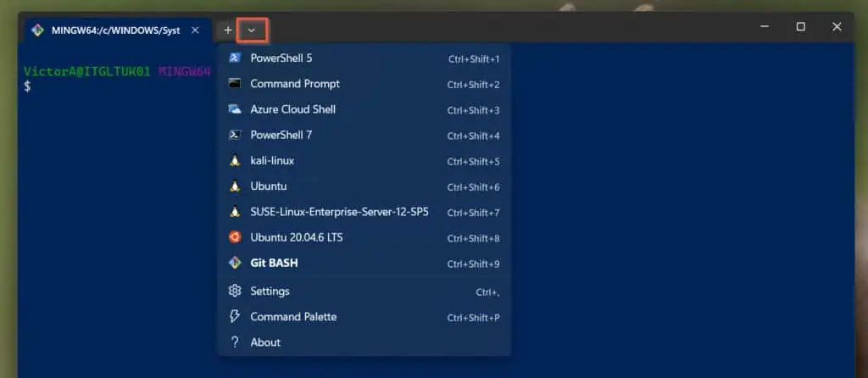Click the PowerShell 7 profile icon
This screenshot has height=378, width=868.
click(235, 135)
